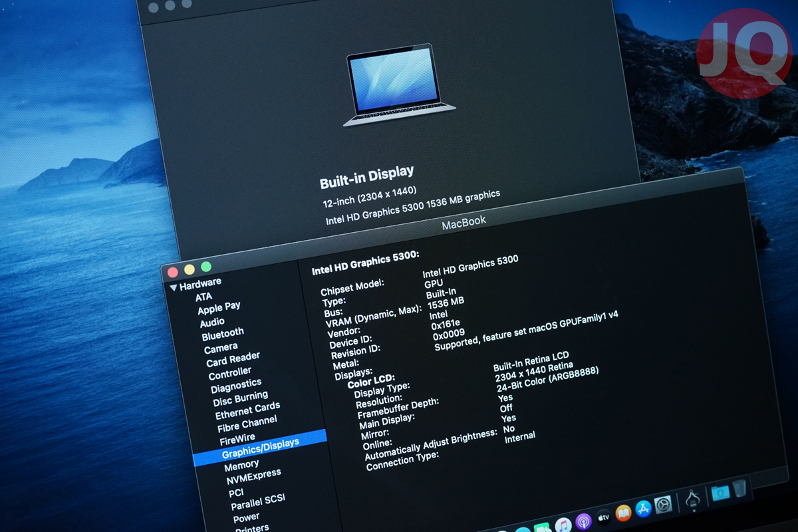This screenshot has height=532, width=798.
Task: Click the 'Framebuffer Depth:' label
Action: coord(399,407)
